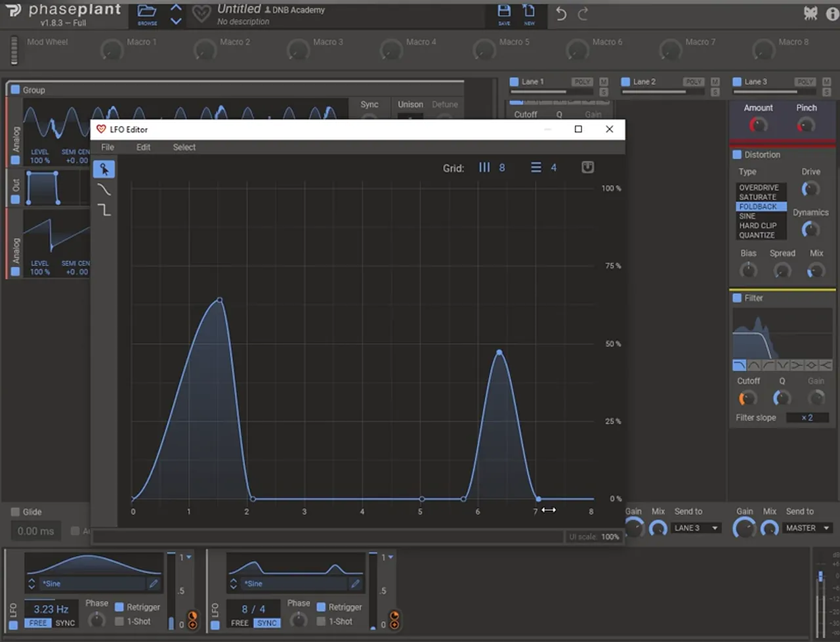Open the preset browser folder icon

coord(147,14)
